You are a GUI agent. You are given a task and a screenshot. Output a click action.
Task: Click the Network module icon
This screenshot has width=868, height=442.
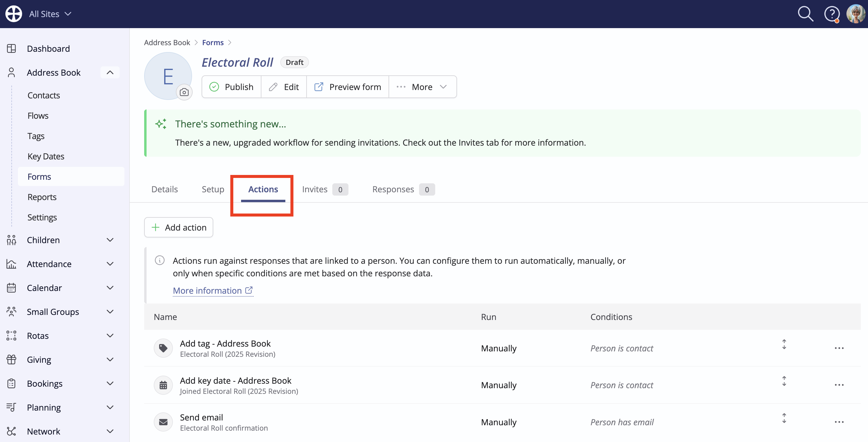[11, 431]
